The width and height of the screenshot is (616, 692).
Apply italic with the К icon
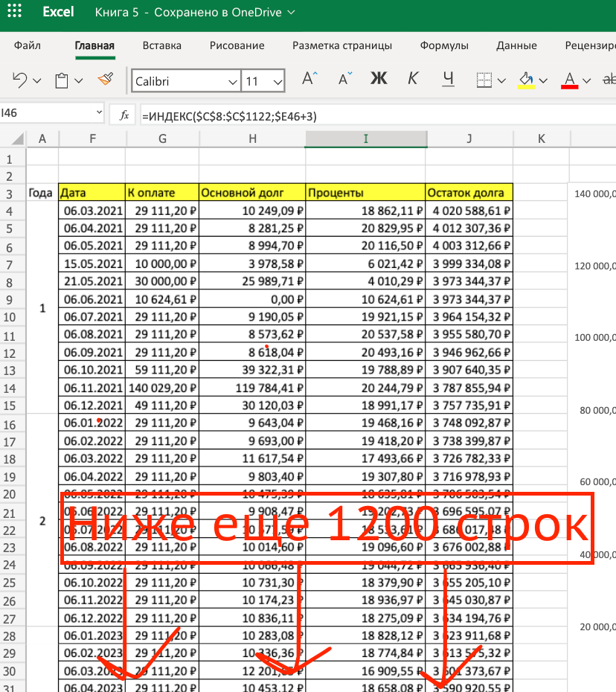tap(412, 79)
